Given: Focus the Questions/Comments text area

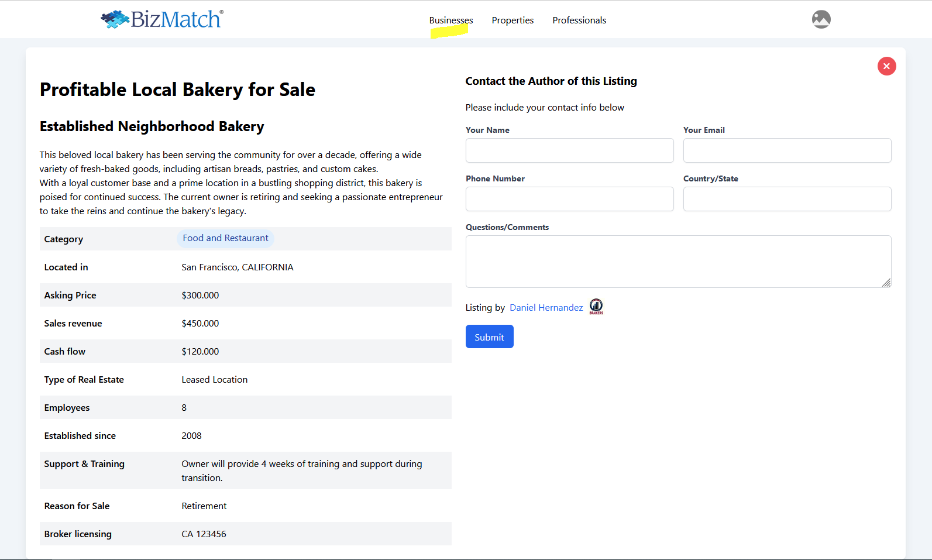Looking at the screenshot, I should (x=678, y=261).
